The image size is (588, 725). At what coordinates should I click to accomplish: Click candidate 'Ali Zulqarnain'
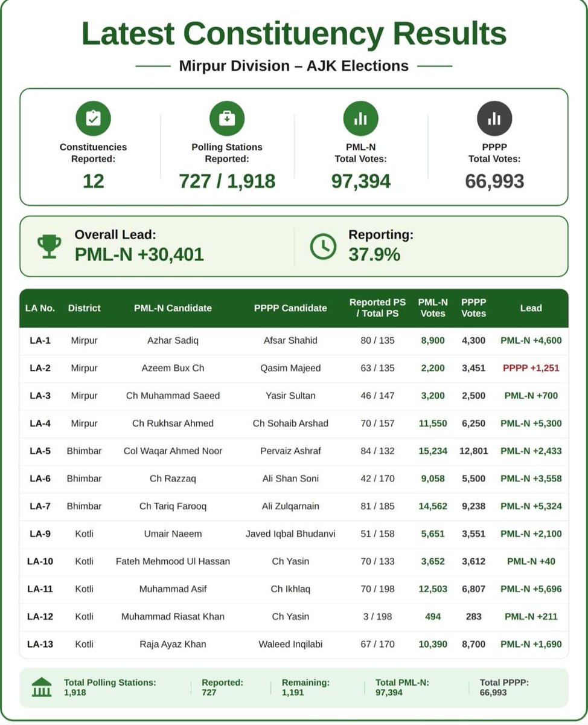[290, 506]
